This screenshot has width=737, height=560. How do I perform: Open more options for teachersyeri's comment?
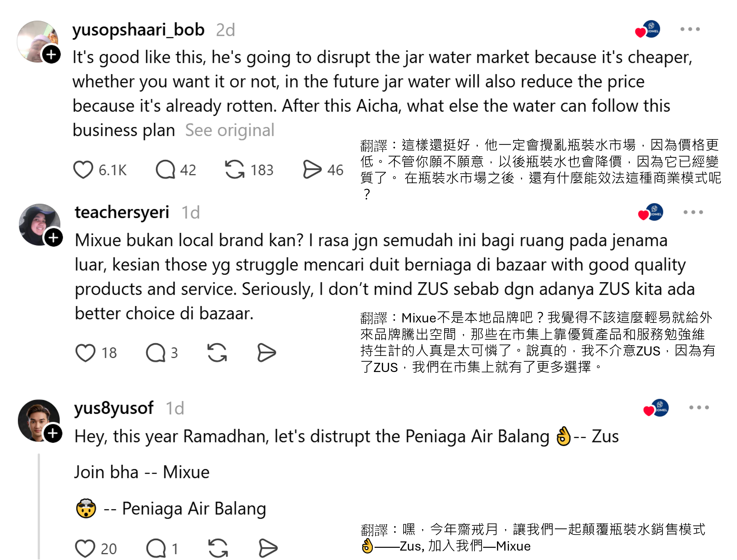click(x=693, y=212)
